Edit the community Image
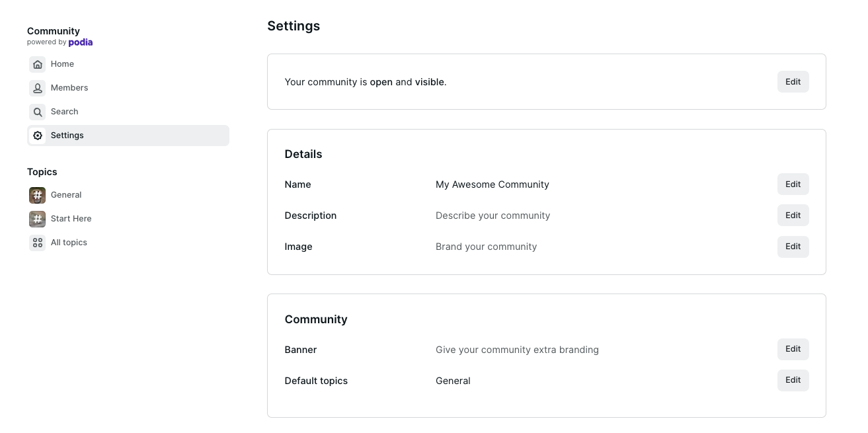 [793, 247]
